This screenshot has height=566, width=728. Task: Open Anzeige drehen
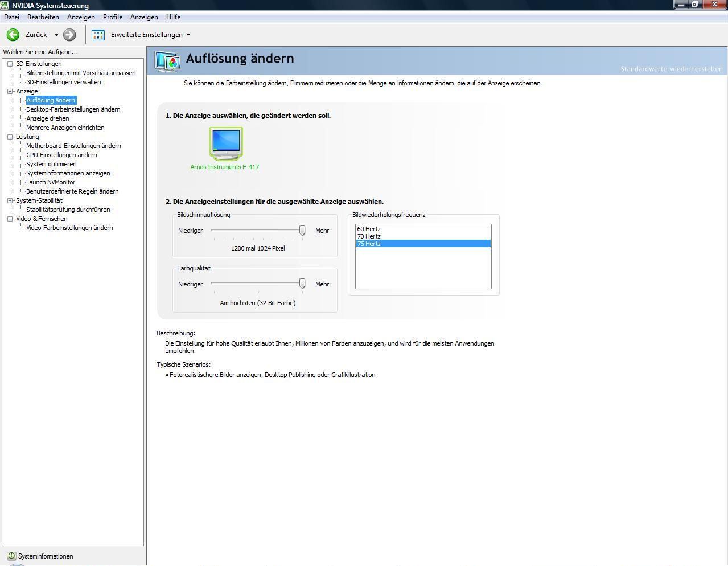(x=48, y=118)
